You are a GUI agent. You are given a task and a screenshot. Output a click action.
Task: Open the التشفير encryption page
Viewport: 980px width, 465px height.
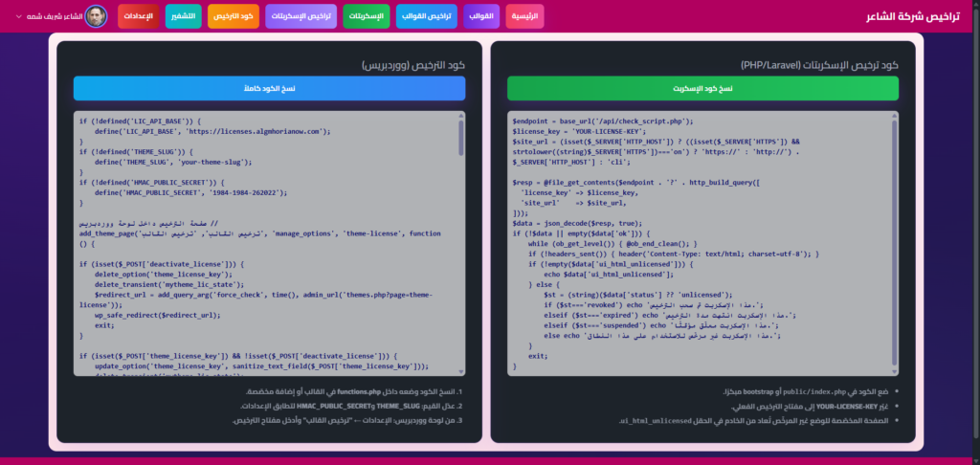183,16
